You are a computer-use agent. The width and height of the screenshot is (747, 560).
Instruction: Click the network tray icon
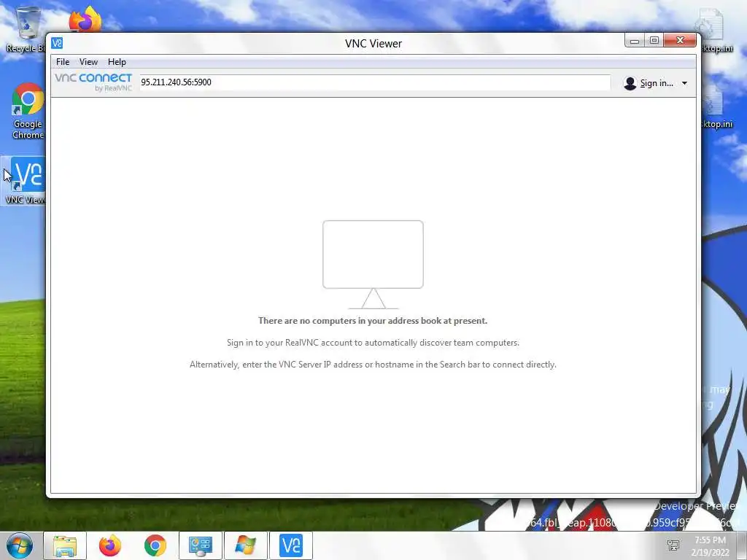[x=673, y=545]
